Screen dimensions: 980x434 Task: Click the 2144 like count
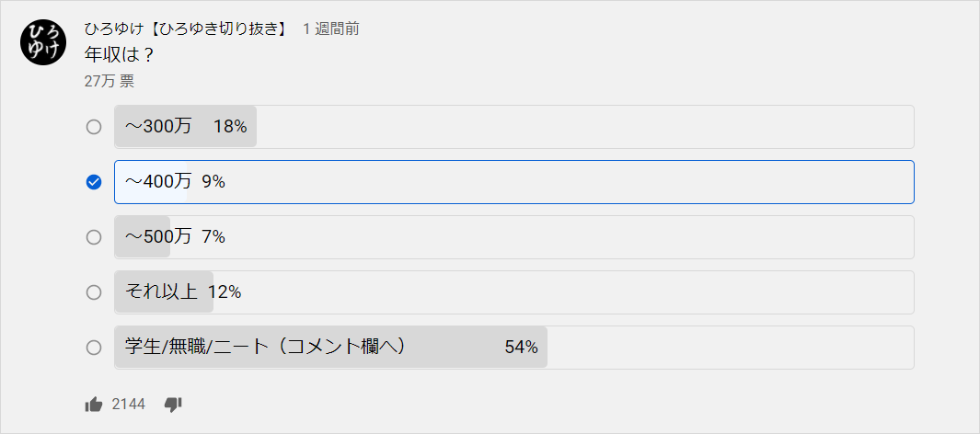click(128, 405)
